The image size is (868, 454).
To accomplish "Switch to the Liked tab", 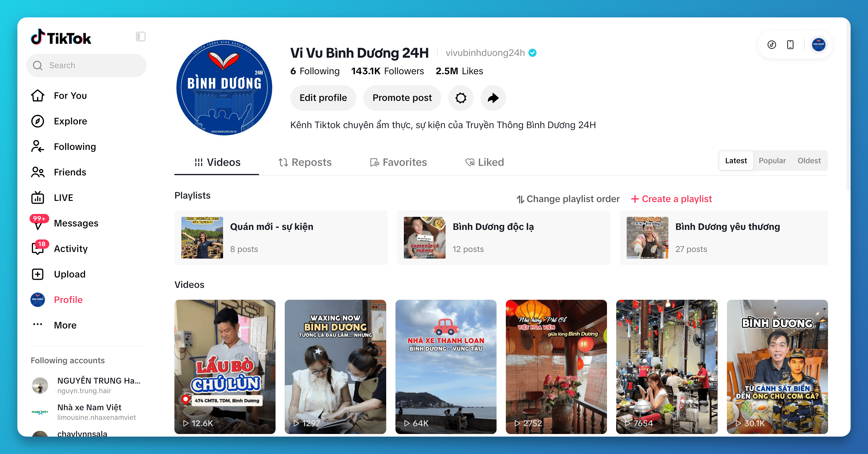I will pyautogui.click(x=484, y=162).
